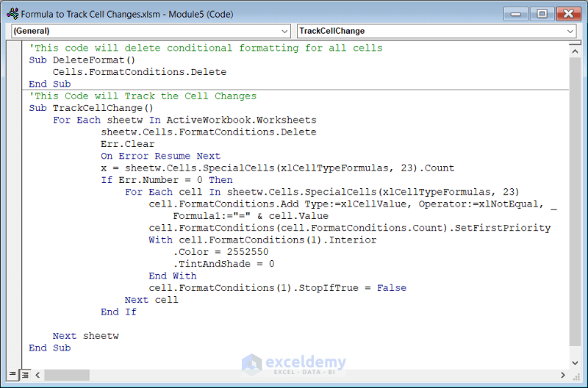Screen dimensions: 588x388
Task: Click the 'End With' line
Action: click(x=173, y=276)
